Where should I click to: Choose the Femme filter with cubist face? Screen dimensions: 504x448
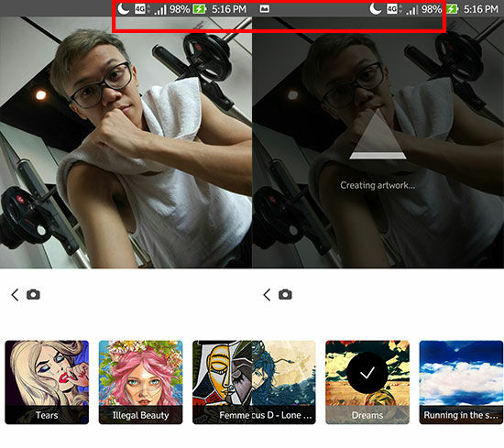pyautogui.click(x=222, y=382)
